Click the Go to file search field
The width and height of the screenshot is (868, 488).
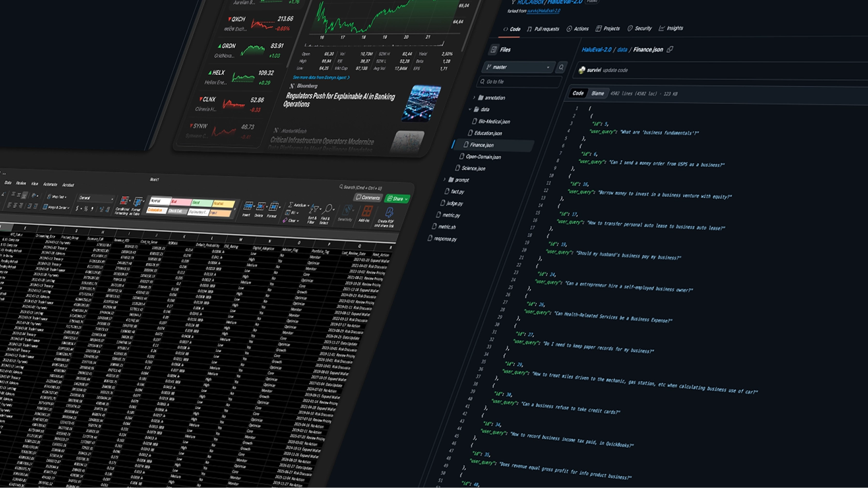tap(519, 82)
